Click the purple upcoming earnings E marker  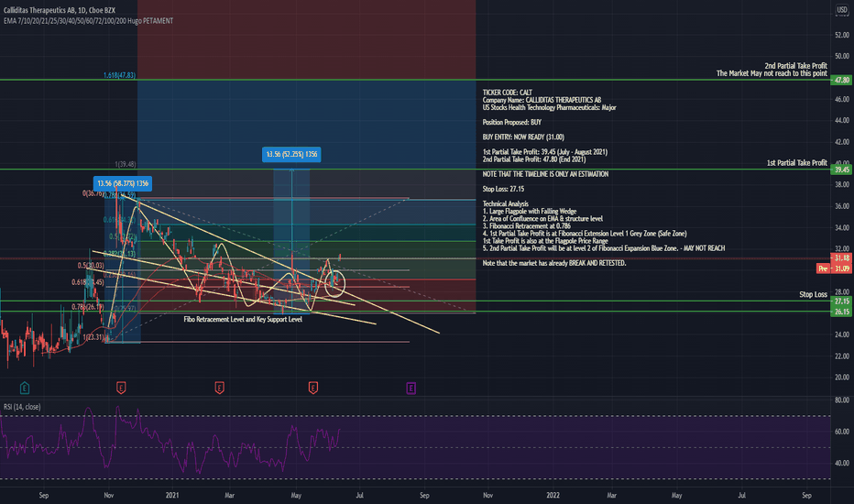tap(411, 388)
